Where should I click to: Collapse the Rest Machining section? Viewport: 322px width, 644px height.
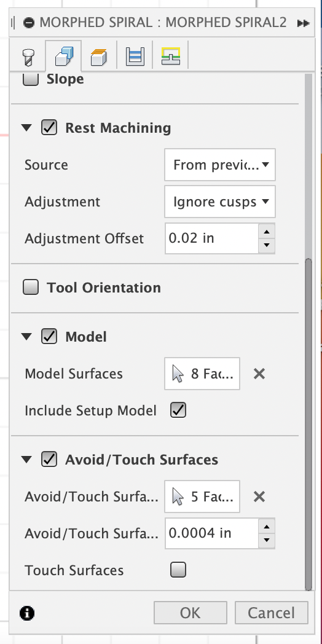[x=26, y=128]
